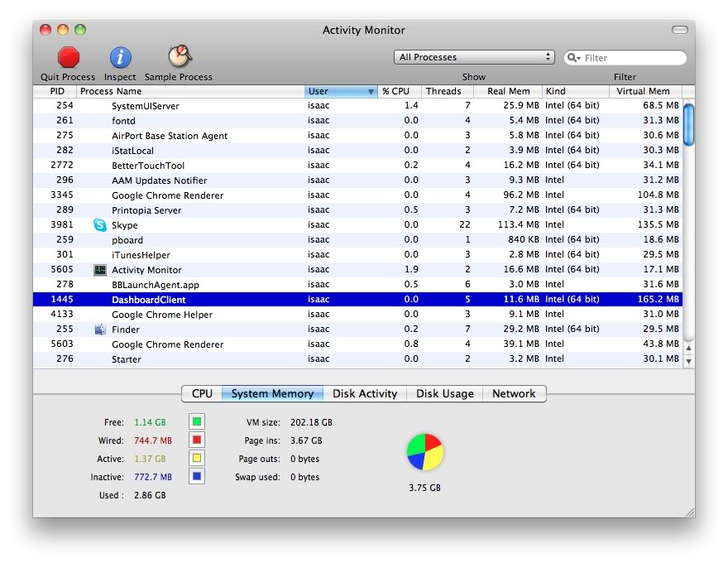Viewport: 728px width, 563px height.
Task: Sort by Virtual Mem column header
Action: 645,91
